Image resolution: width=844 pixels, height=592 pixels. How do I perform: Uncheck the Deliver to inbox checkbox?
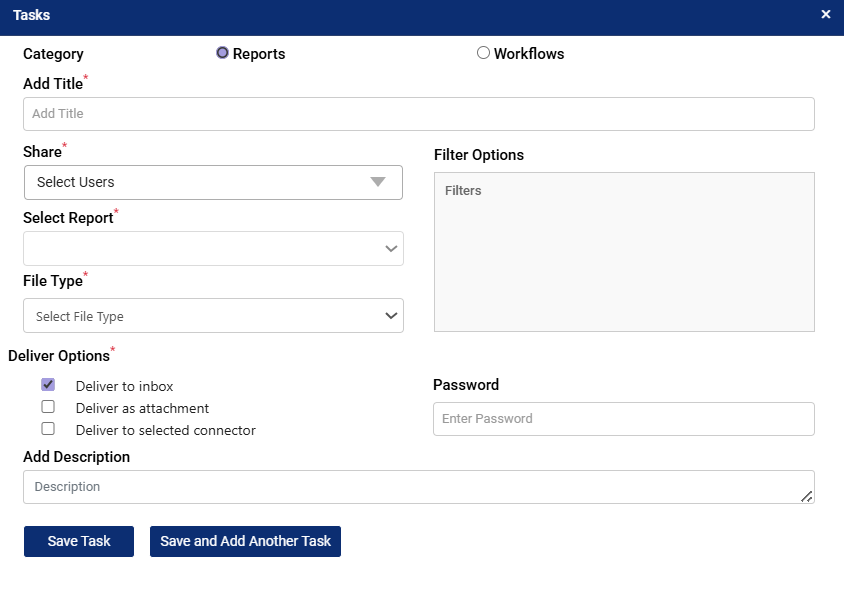pos(48,385)
